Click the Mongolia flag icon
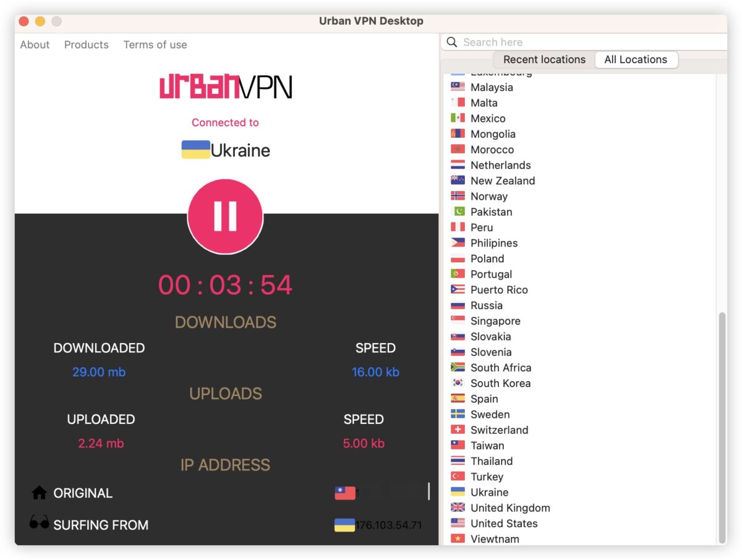742x560 pixels. 458,134
